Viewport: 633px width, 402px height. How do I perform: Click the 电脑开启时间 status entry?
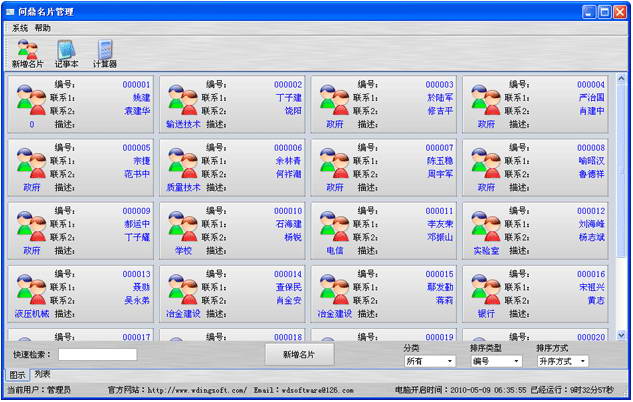461,390
